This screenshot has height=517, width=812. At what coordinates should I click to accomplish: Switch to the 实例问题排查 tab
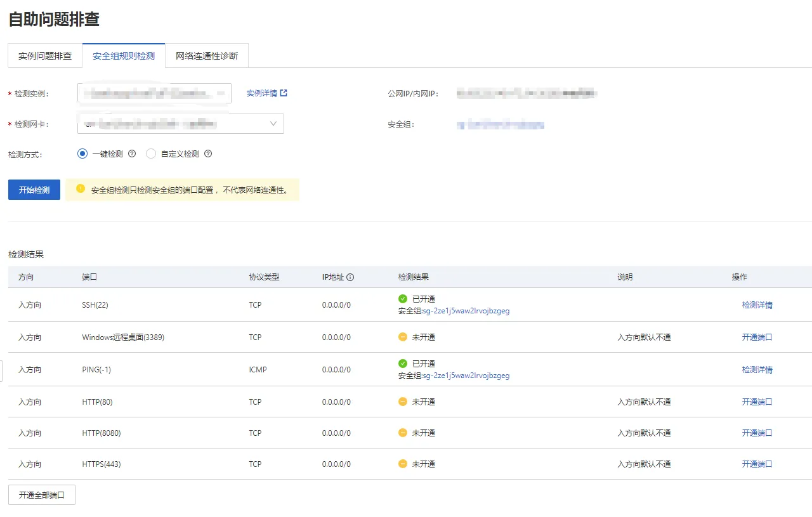coord(45,56)
